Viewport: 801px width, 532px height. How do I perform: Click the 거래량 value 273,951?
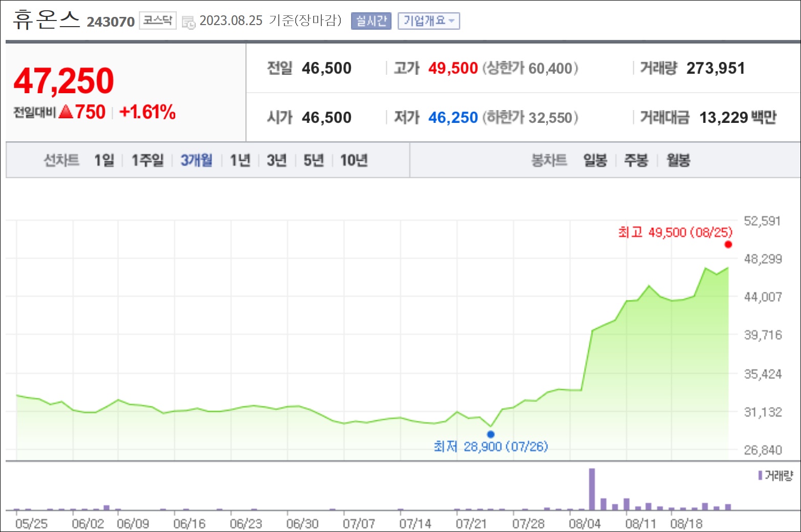coord(715,68)
